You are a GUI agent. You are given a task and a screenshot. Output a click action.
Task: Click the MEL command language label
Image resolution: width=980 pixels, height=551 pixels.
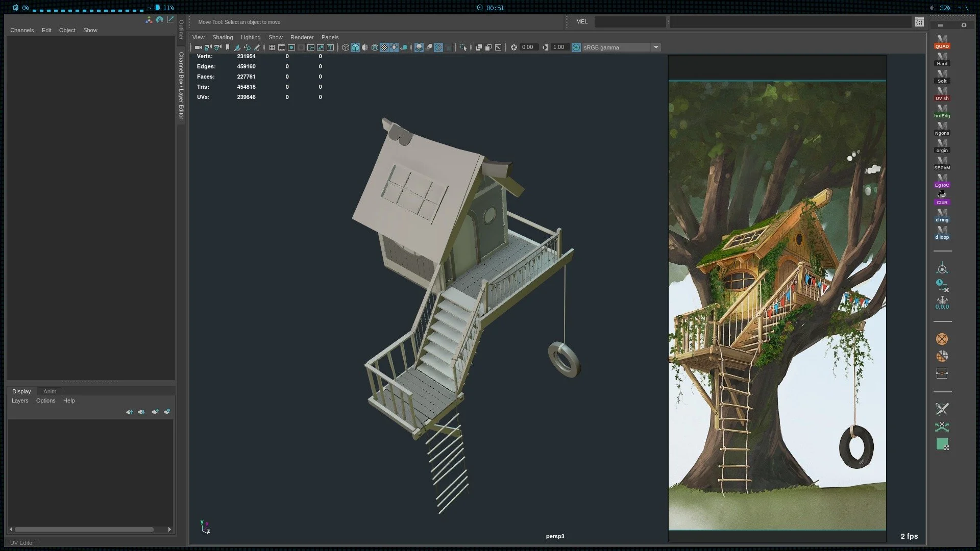click(x=582, y=21)
